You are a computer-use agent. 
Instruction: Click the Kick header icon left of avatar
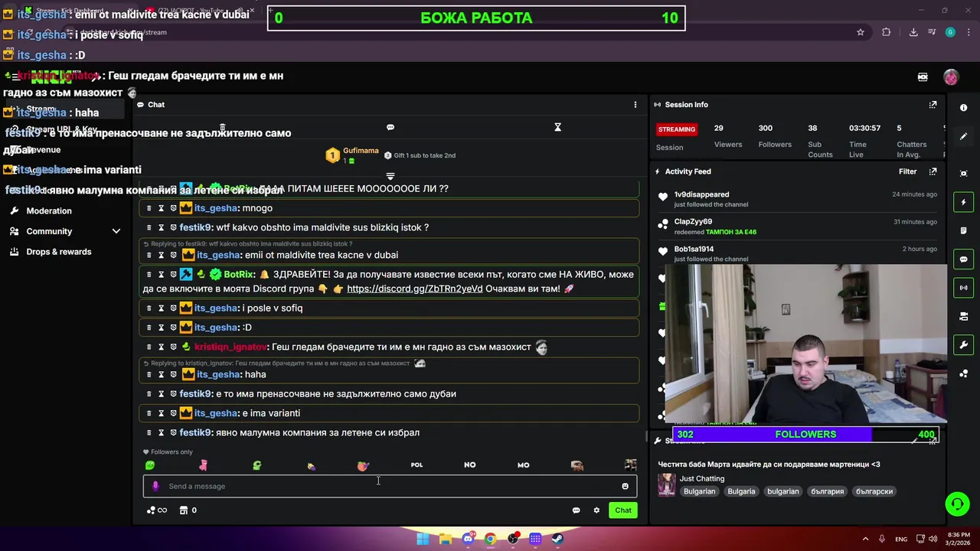(923, 77)
